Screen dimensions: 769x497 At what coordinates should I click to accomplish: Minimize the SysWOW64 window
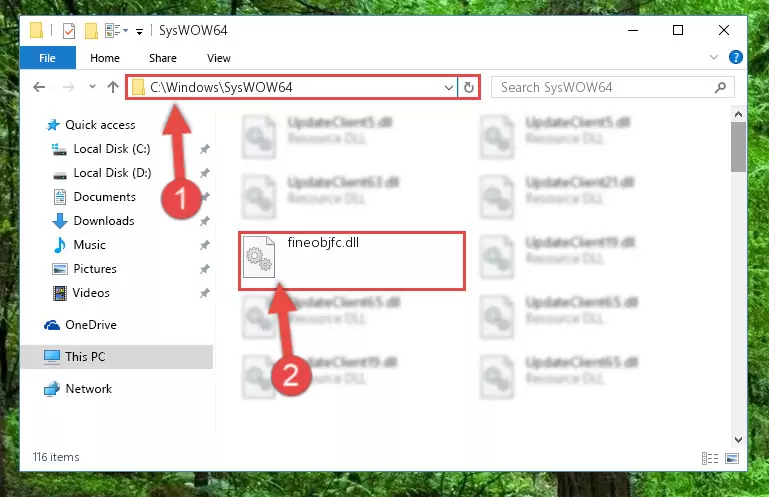coord(633,30)
